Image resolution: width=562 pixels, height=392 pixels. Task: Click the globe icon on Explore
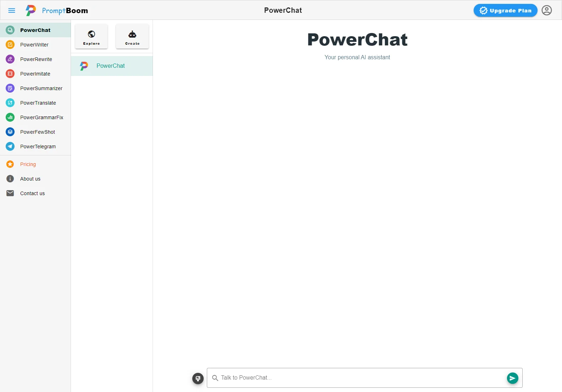click(92, 34)
